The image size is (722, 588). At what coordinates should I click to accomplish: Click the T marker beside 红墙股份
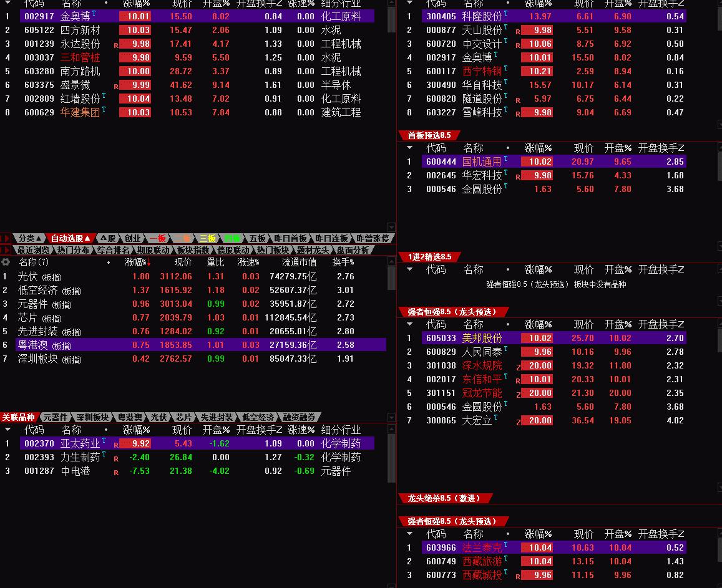pos(104,95)
